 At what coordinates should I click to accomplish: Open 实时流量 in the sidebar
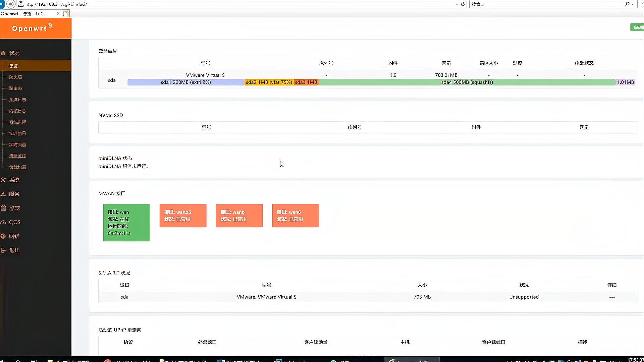[x=17, y=145]
